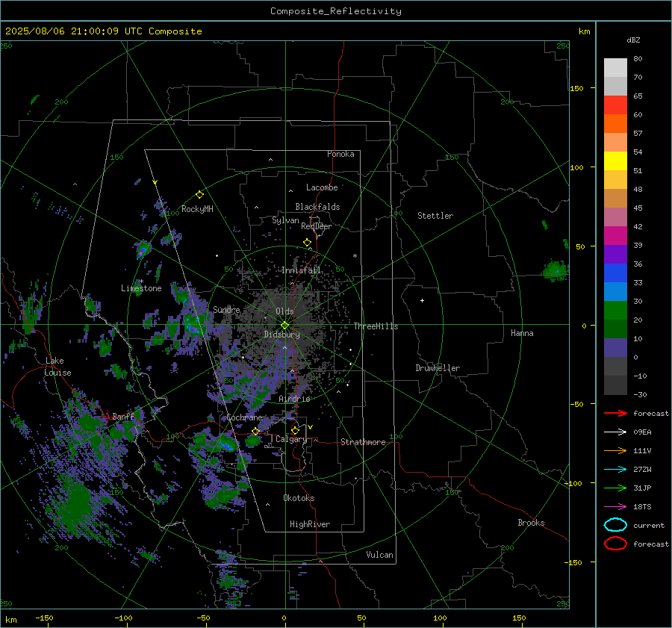Screen dimensions: 672x628
Task: Click the Okotoks town label
Action: pos(299,498)
